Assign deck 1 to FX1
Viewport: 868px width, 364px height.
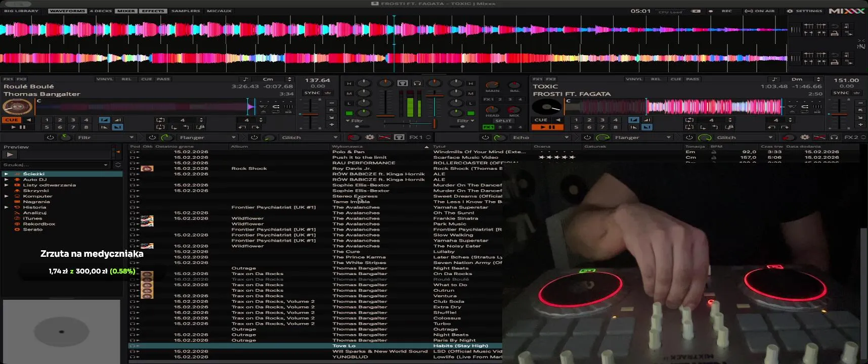(x=8, y=79)
